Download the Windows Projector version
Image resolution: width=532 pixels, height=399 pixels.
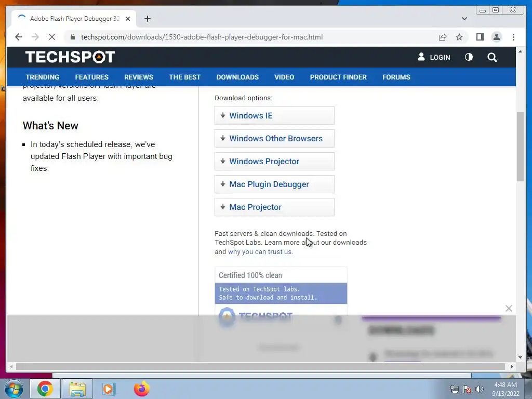tap(274, 161)
